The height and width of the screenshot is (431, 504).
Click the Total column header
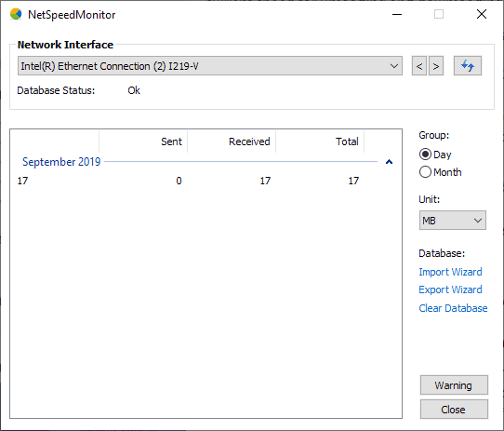click(x=320, y=141)
